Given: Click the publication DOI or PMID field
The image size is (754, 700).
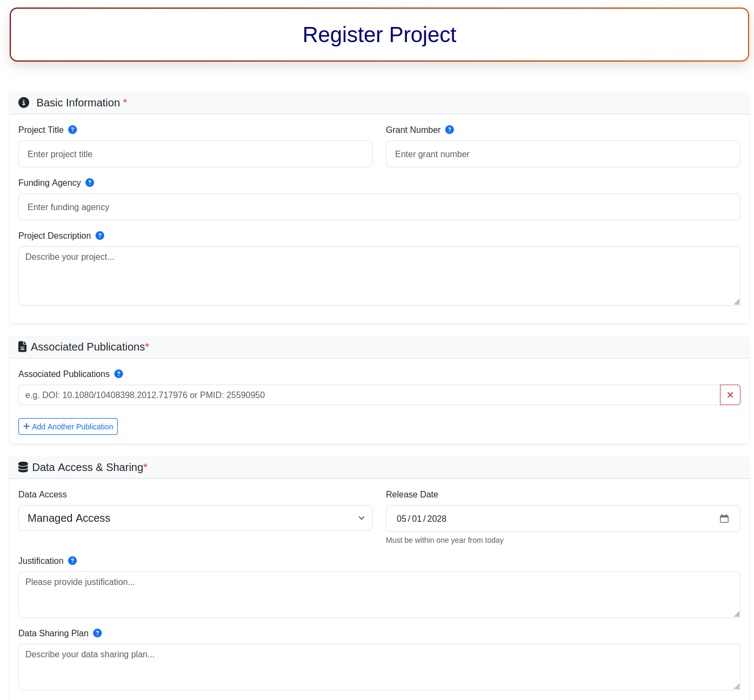Looking at the screenshot, I should 369,395.
